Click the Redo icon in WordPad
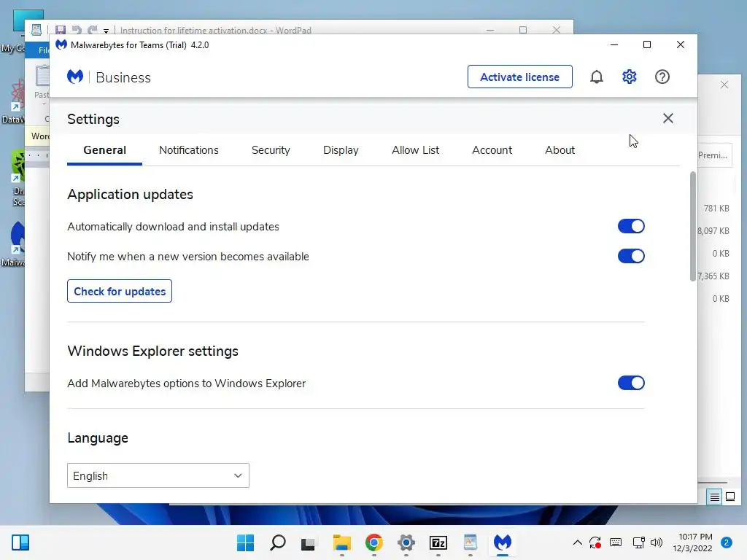This screenshot has width=747, height=560. tap(93, 30)
